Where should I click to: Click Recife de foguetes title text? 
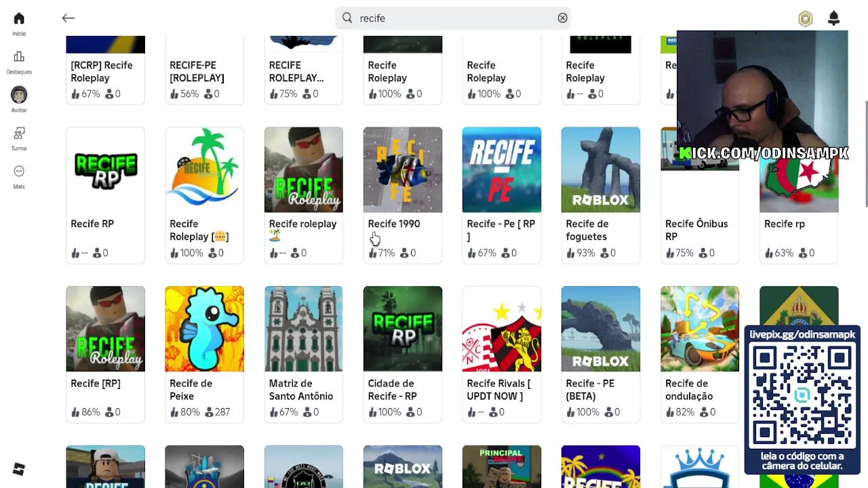587,230
